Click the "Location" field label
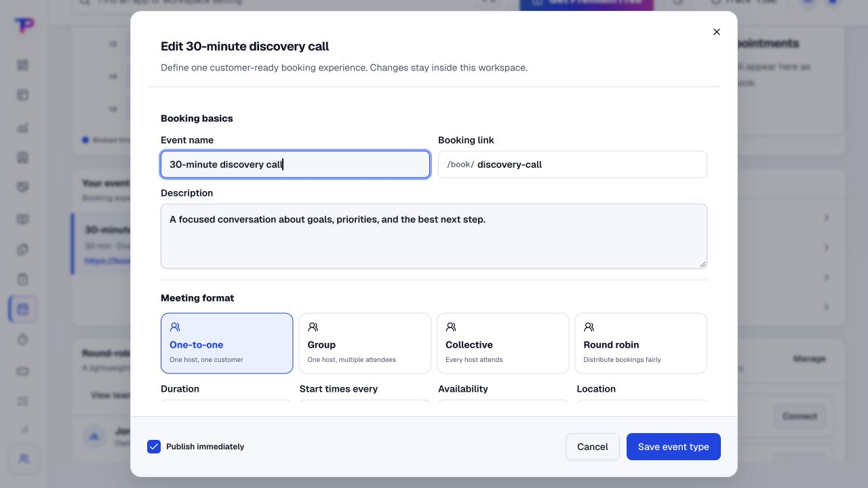Screen dimensions: 868x488 point(596,389)
